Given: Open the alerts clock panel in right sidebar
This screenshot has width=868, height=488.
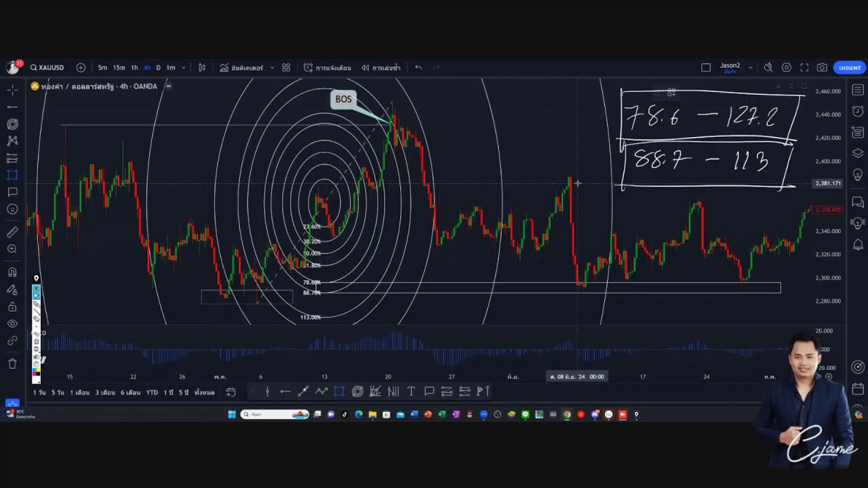Looking at the screenshot, I should click(858, 111).
